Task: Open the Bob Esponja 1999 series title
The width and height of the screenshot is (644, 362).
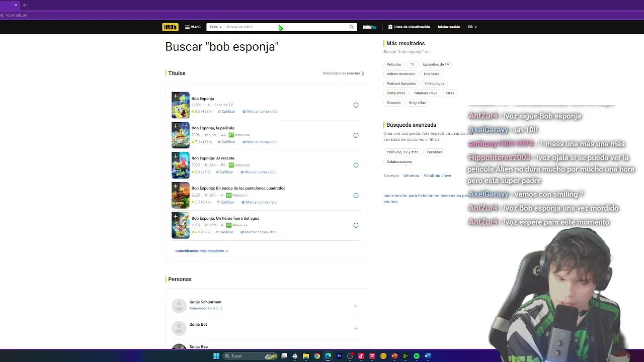Action: 203,99
